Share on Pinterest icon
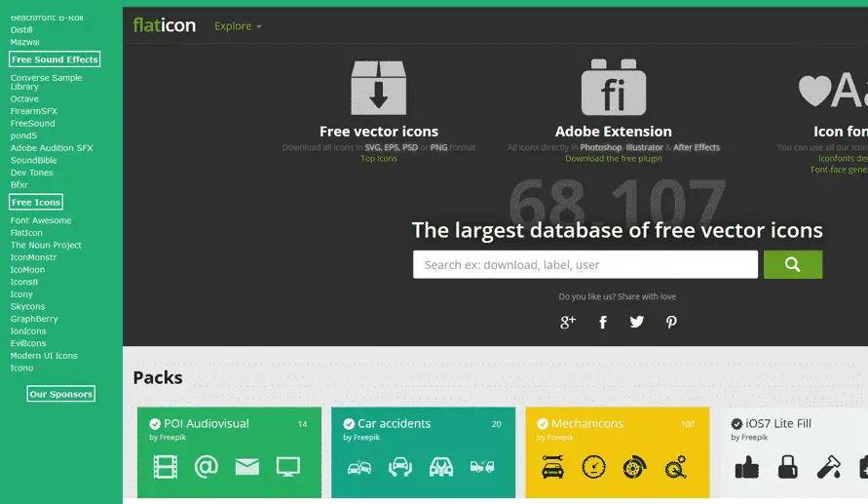The image size is (868, 504). (x=671, y=322)
